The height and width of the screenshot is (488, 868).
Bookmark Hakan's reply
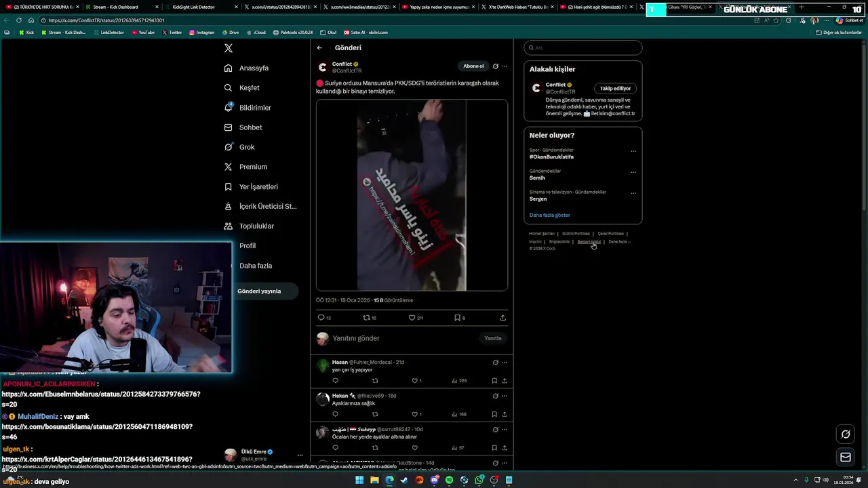coord(494,414)
